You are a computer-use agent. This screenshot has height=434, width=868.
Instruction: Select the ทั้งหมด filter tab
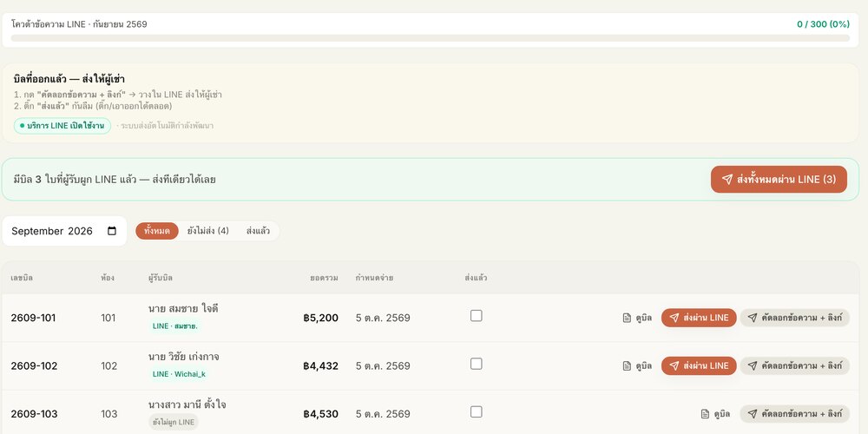[156, 231]
